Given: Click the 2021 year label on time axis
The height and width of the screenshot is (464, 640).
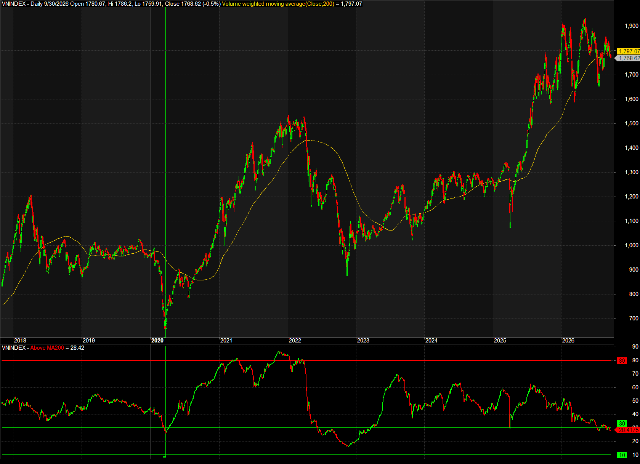Looking at the screenshot, I should [x=226, y=340].
